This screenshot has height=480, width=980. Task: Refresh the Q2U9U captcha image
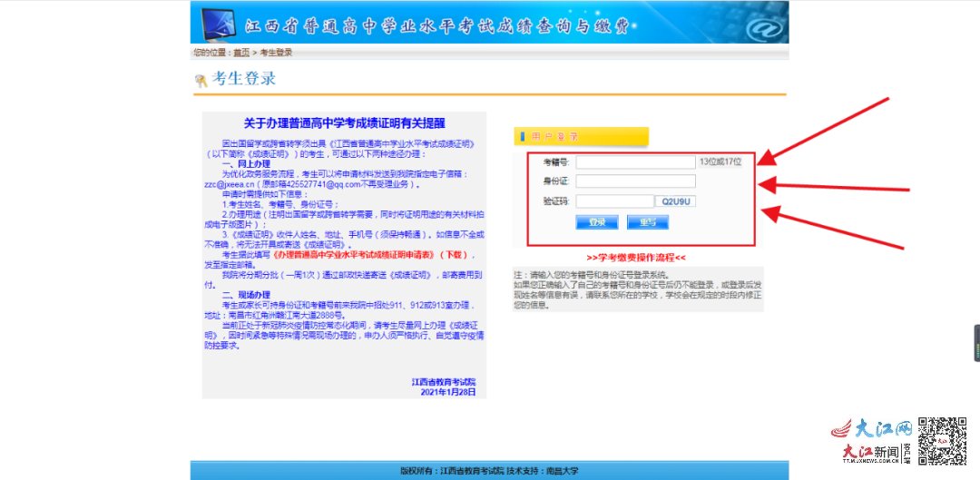677,201
